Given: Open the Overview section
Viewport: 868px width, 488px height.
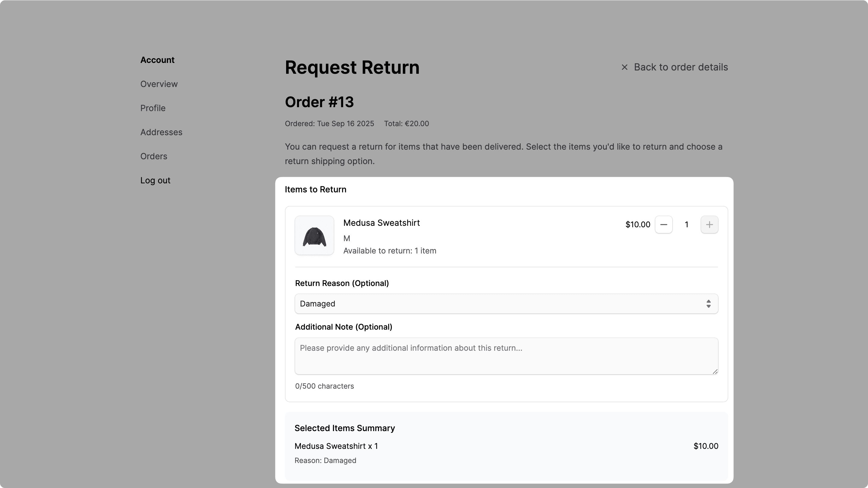Looking at the screenshot, I should point(159,84).
